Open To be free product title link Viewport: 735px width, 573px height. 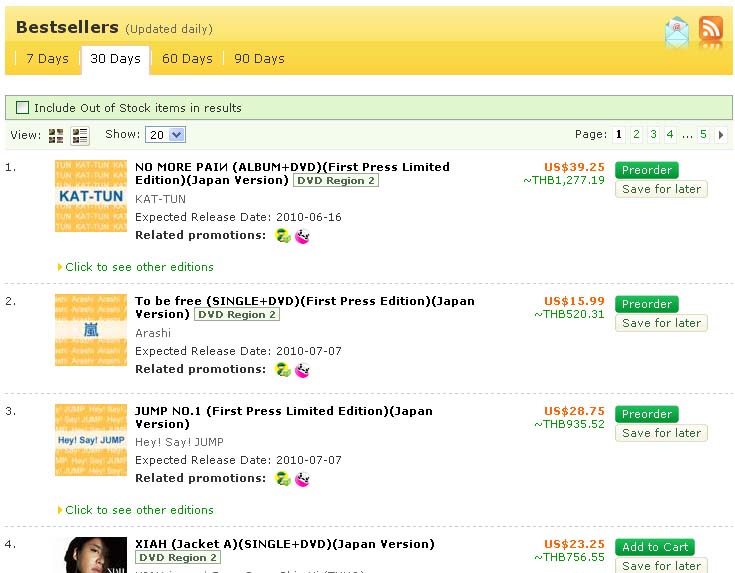click(305, 308)
